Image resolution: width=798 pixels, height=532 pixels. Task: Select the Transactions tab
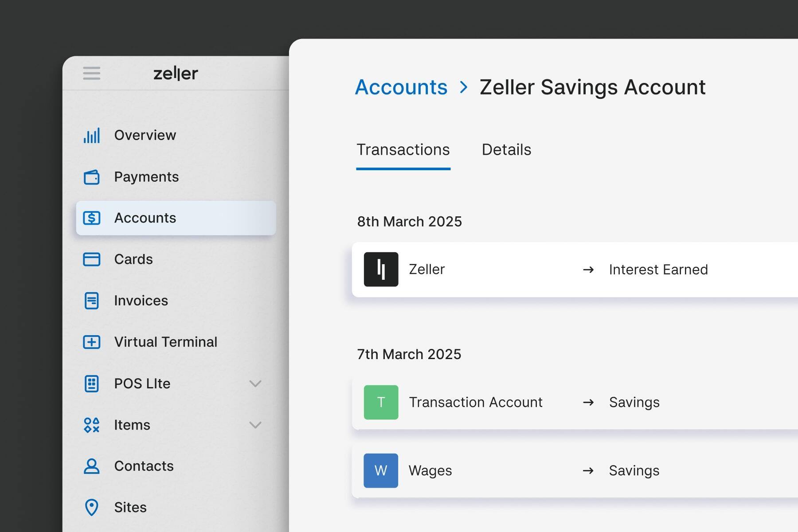click(403, 151)
